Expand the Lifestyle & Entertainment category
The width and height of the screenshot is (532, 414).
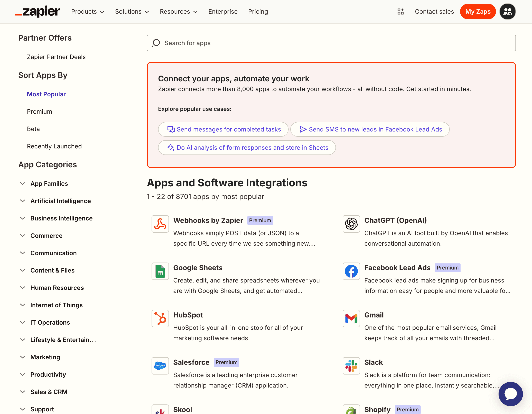[22, 340]
